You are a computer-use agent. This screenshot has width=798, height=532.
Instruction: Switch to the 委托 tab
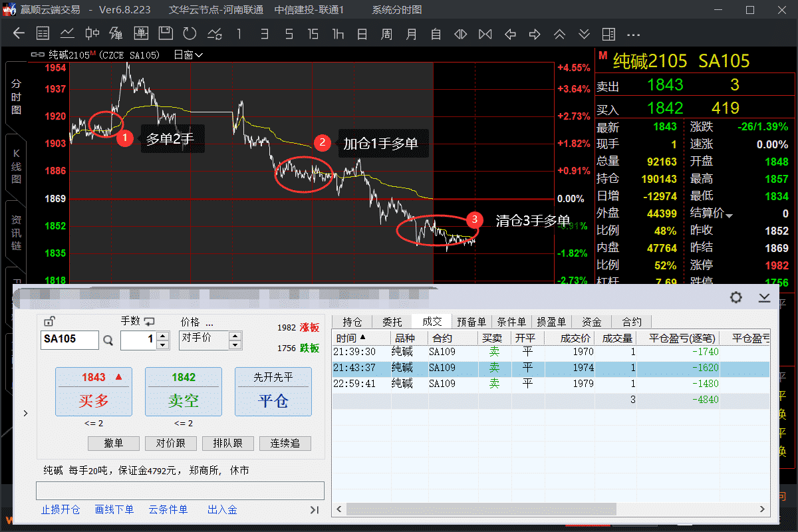point(392,322)
